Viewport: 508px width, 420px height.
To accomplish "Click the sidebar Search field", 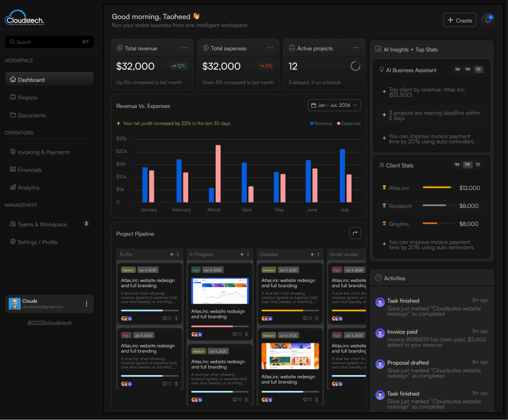I will point(50,42).
